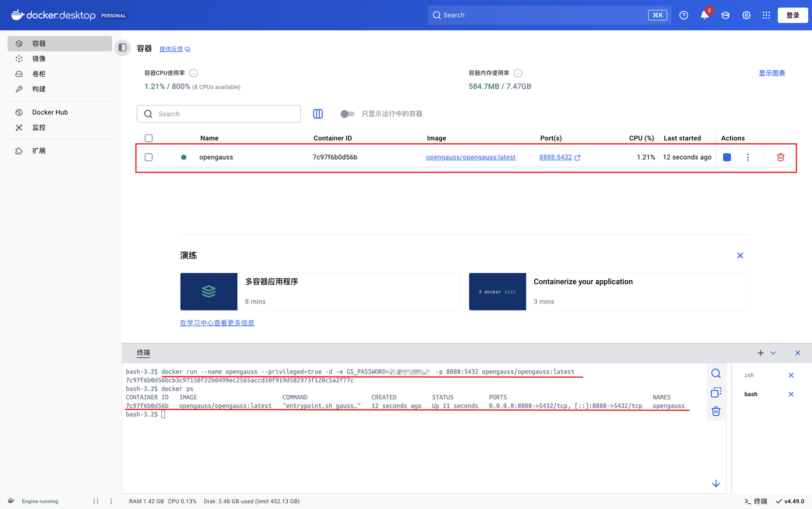Viewport: 812px width, 509px height.
Task: Toggle 只显示运行中的容器 switch
Action: click(347, 114)
